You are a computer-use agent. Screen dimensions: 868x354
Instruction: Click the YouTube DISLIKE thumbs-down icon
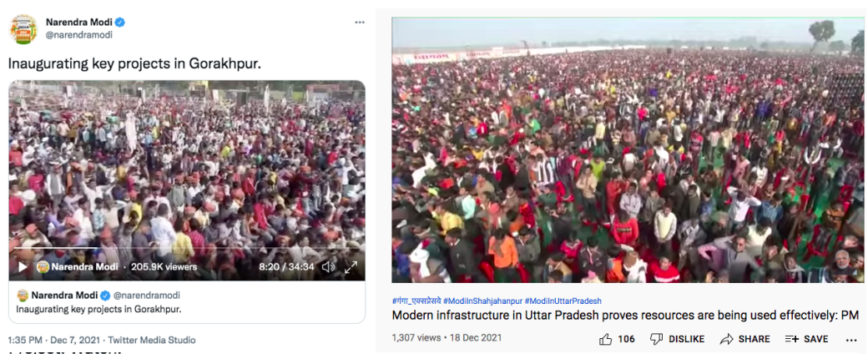click(x=656, y=339)
